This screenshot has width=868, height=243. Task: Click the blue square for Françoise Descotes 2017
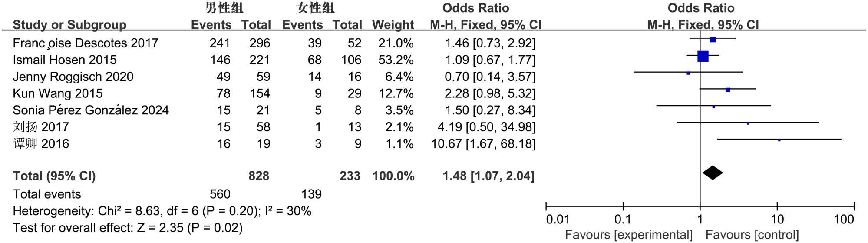pyautogui.click(x=713, y=40)
